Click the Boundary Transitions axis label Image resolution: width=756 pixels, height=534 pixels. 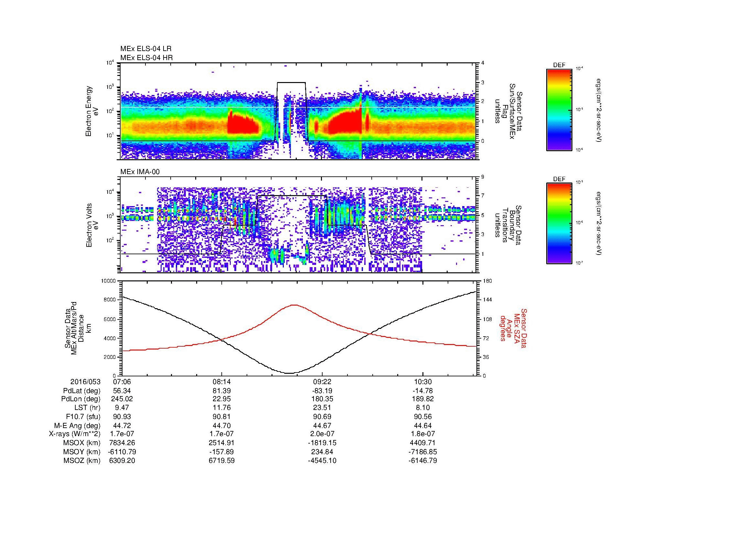click(509, 225)
